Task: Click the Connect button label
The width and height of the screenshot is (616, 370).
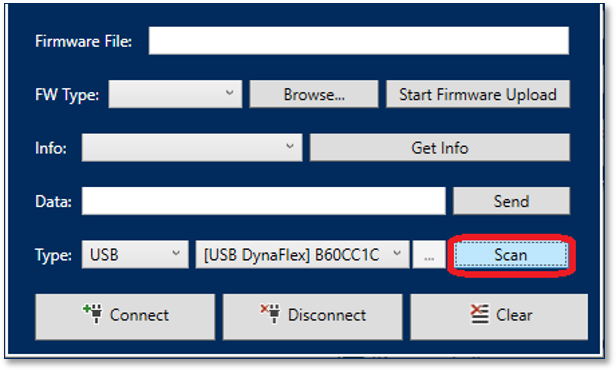Action: tap(139, 315)
